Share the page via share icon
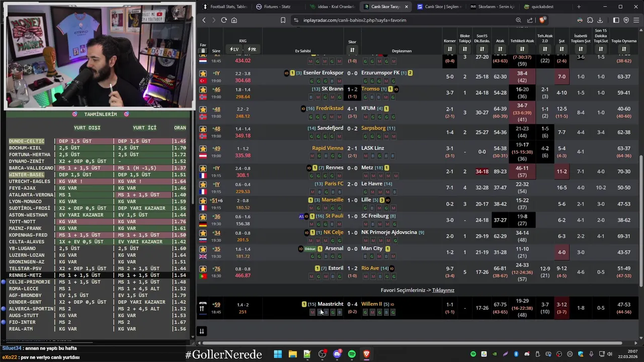 [530, 20]
